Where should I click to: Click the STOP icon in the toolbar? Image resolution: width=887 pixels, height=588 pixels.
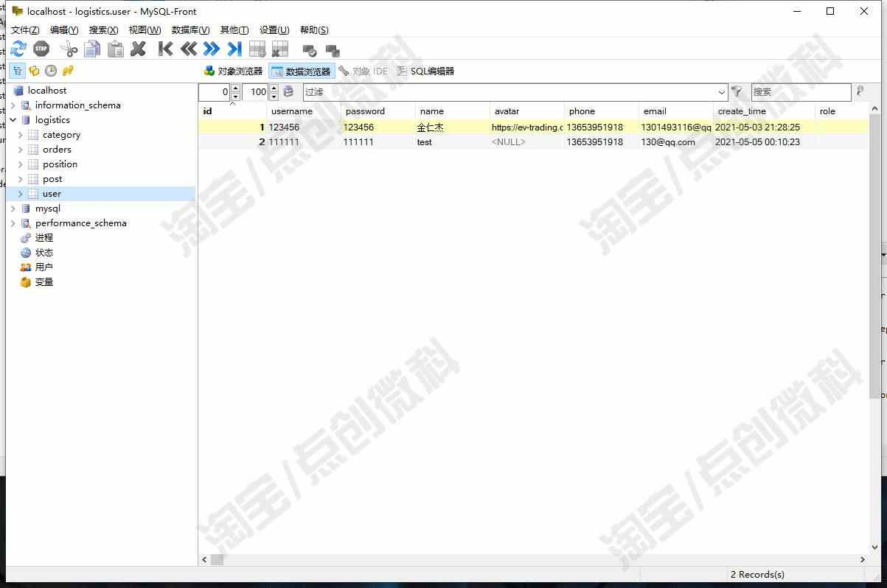coord(41,49)
